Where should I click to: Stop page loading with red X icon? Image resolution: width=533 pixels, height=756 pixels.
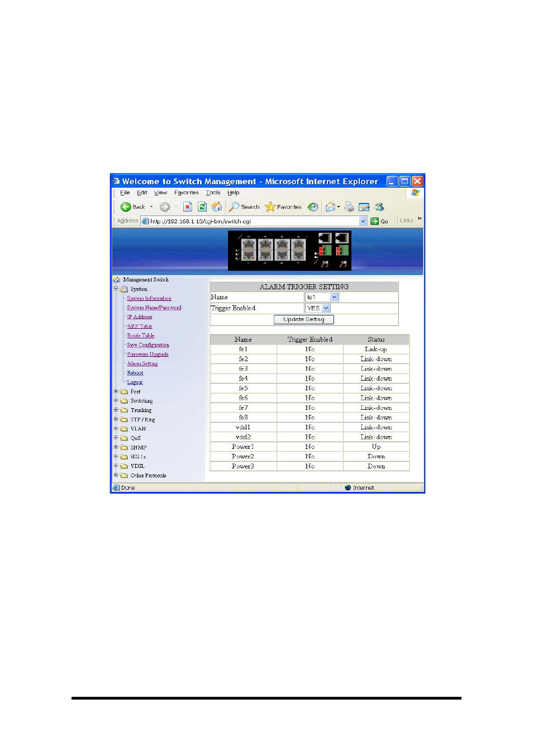click(x=188, y=207)
